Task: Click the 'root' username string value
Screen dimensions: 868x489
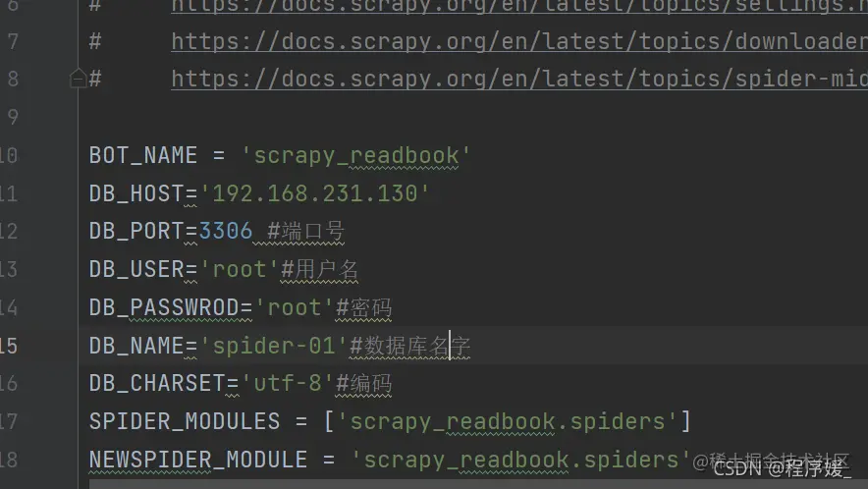Action: tap(240, 270)
